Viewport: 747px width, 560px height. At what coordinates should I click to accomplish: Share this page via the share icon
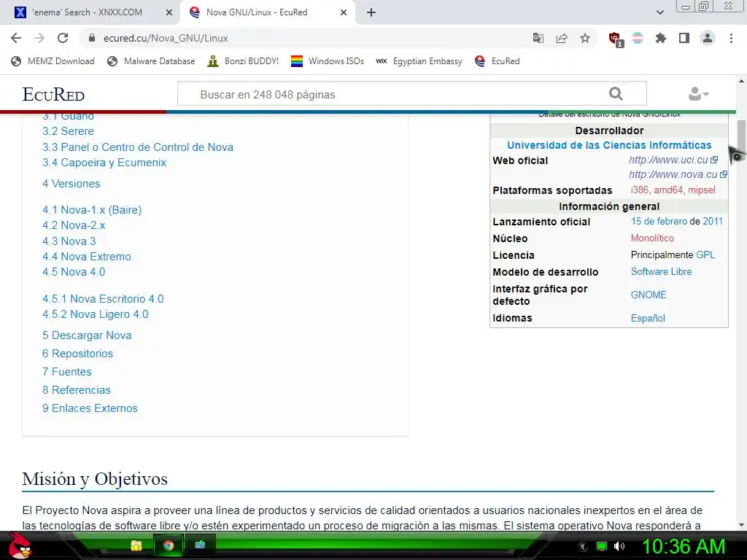562,38
